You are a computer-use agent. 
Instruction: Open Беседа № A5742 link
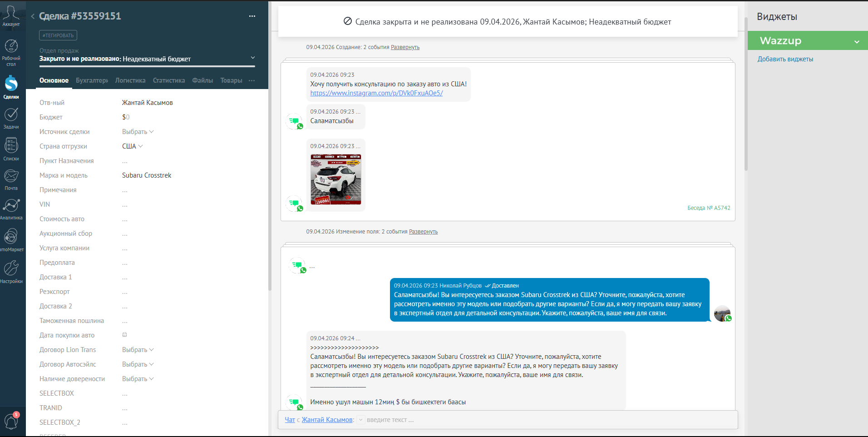pyautogui.click(x=709, y=208)
